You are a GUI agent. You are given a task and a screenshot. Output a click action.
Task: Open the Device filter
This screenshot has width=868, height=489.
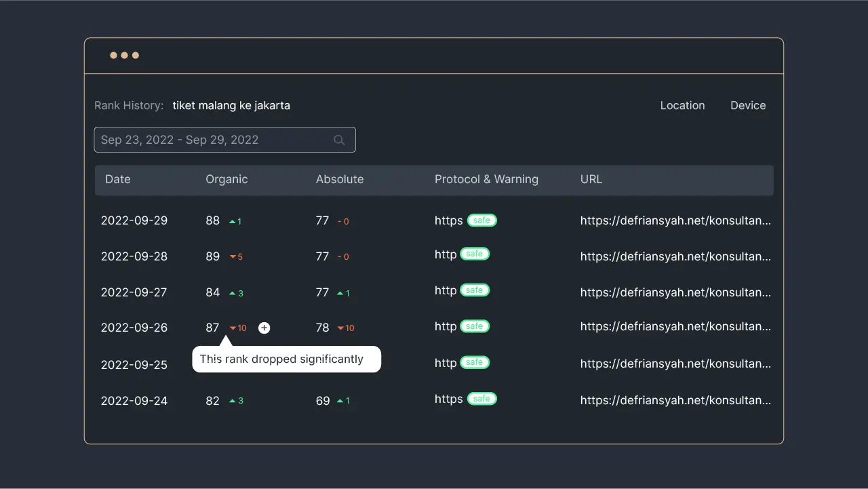pyautogui.click(x=748, y=106)
